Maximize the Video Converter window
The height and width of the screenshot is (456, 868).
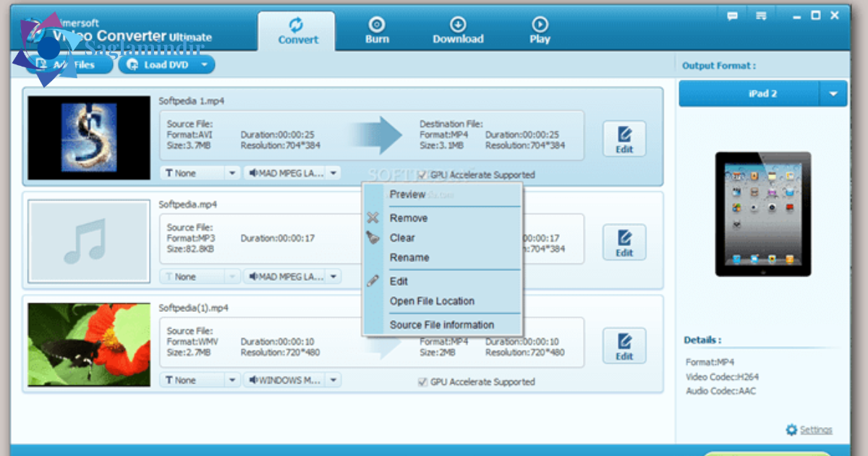815,14
